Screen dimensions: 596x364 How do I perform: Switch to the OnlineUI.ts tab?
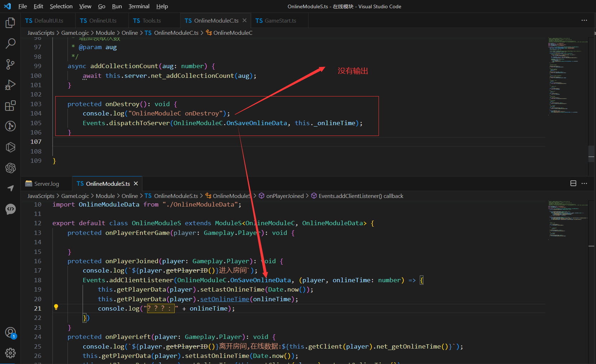coord(102,20)
